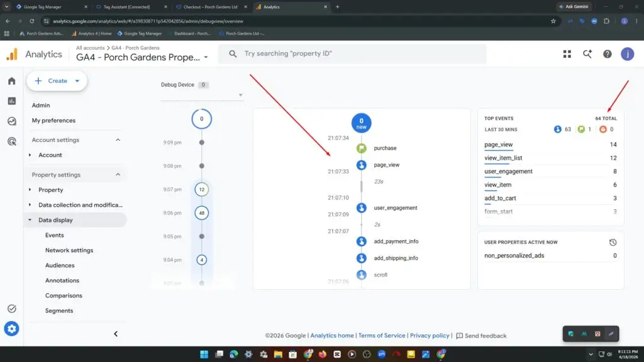
Task: Go to the Home icon in sidebar
Action: click(x=11, y=81)
